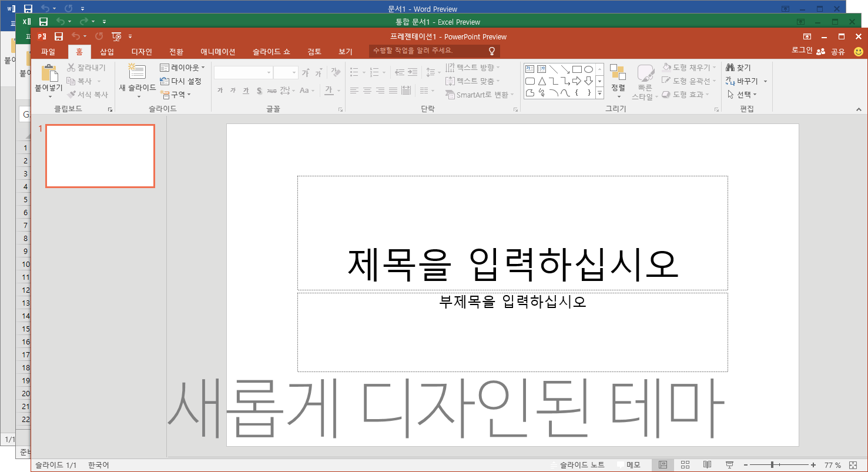
Task: Expand the shapes gallery More arrow
Action: pyautogui.click(x=600, y=92)
